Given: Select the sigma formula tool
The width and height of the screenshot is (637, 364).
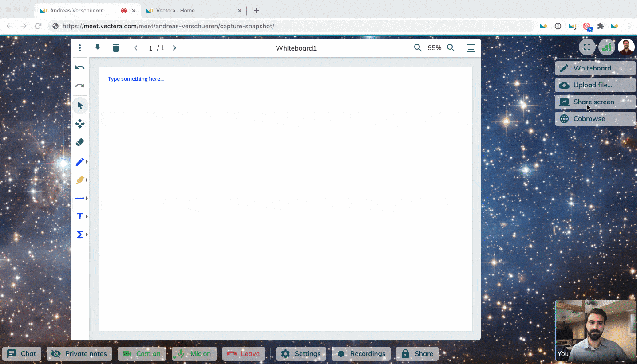Looking at the screenshot, I should tap(79, 235).
